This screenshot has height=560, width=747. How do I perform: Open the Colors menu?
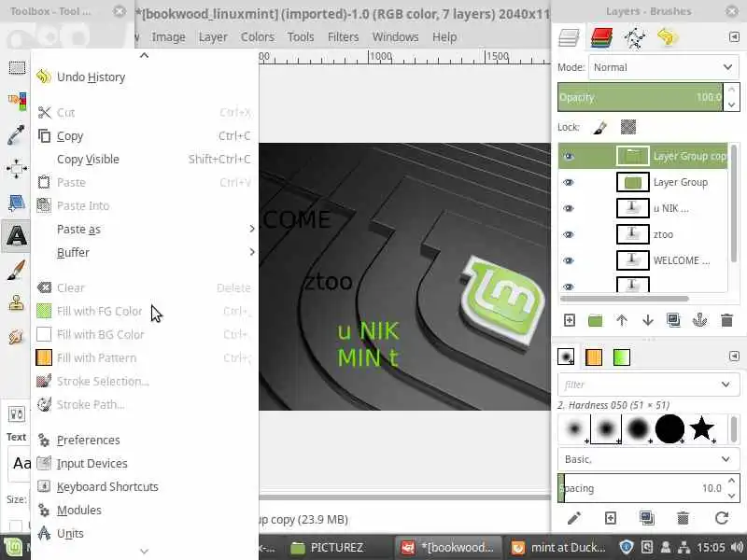click(x=258, y=37)
